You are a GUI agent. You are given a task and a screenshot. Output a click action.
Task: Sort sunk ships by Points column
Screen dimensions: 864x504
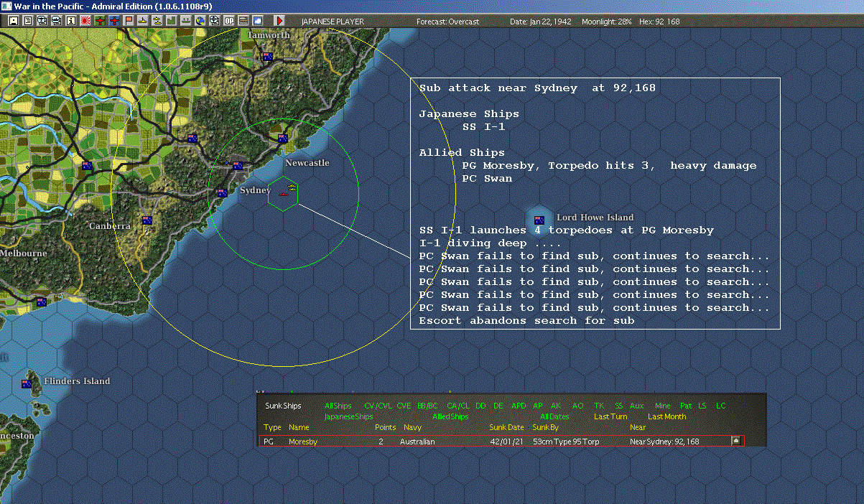(386, 427)
